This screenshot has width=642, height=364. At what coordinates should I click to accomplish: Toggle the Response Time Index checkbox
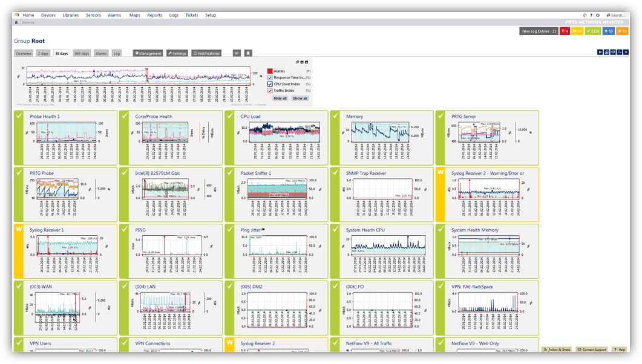[x=270, y=77]
